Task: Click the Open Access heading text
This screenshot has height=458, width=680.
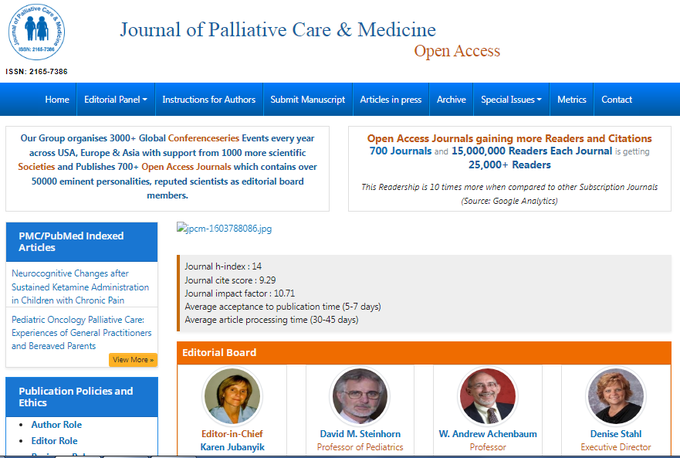Action: click(457, 51)
